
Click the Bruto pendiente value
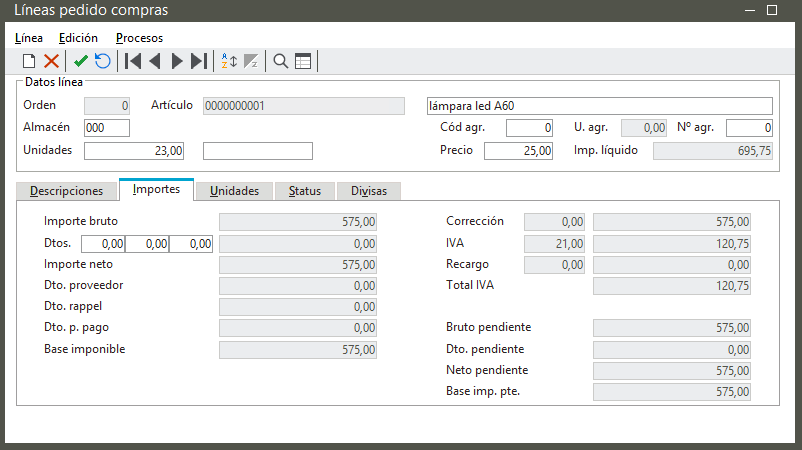click(672, 328)
